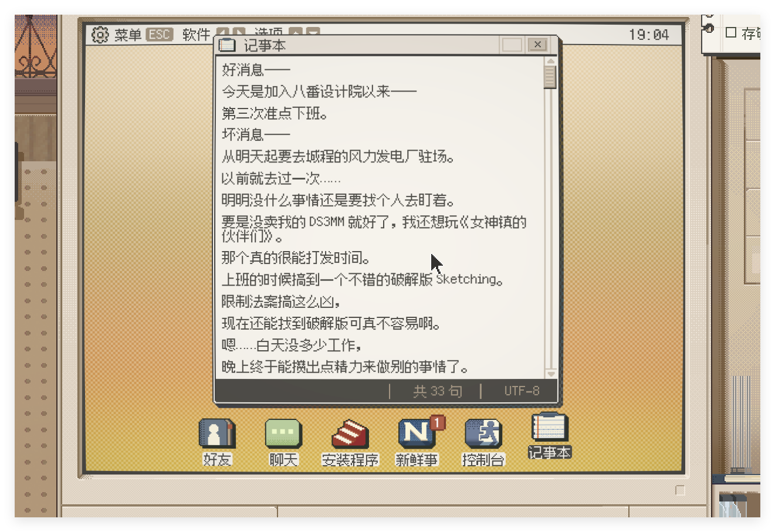The height and width of the screenshot is (532, 775).
Task: Click the notepad scrollbar up arrow
Action: pos(550,61)
